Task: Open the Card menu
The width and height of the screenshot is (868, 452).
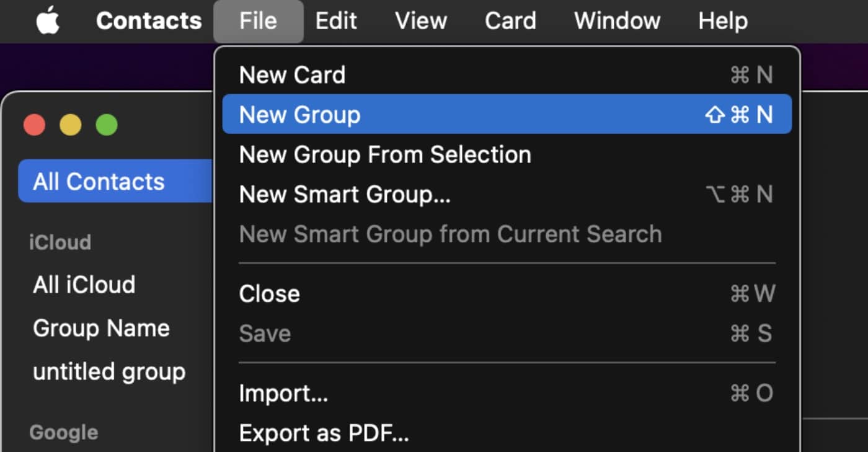Action: tap(510, 21)
